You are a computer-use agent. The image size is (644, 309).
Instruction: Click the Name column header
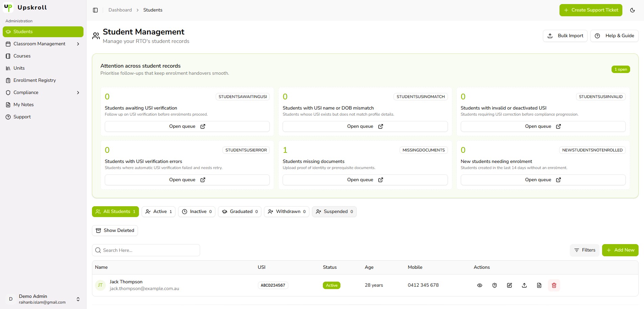[101, 267]
